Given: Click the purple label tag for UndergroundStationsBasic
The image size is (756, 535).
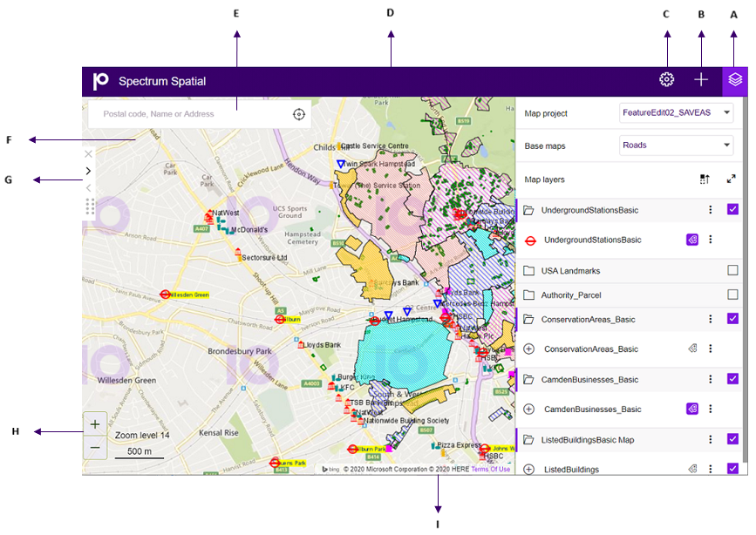Looking at the screenshot, I should [692, 240].
